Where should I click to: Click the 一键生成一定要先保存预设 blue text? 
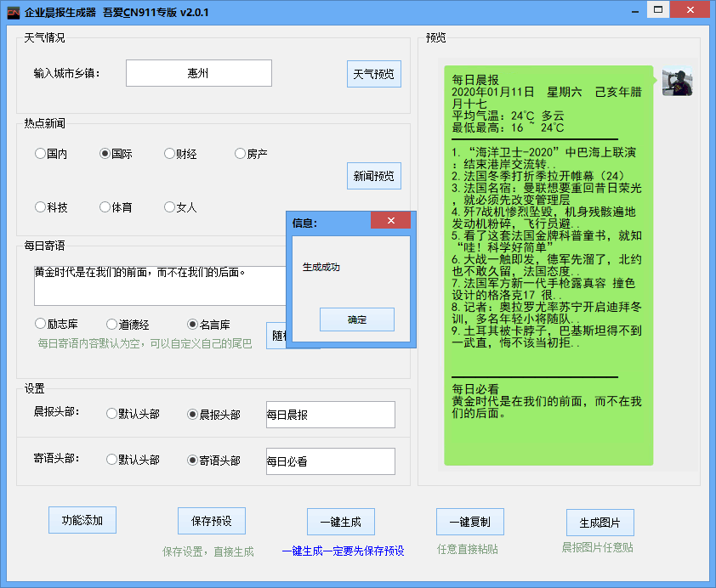(343, 551)
